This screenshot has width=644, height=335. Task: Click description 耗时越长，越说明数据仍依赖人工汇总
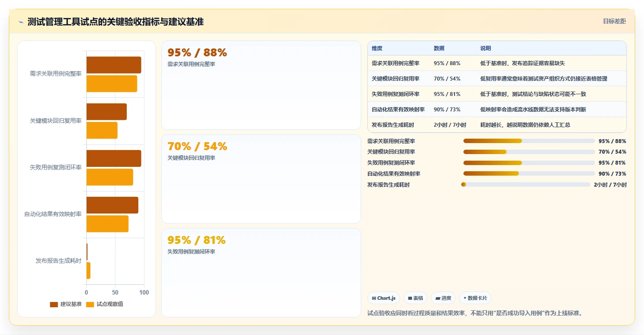tap(526, 125)
